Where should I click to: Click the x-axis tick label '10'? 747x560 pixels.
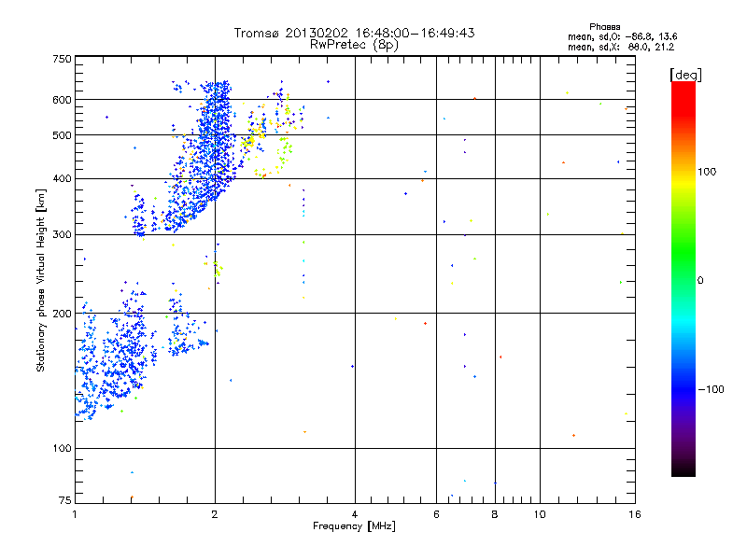540,514
